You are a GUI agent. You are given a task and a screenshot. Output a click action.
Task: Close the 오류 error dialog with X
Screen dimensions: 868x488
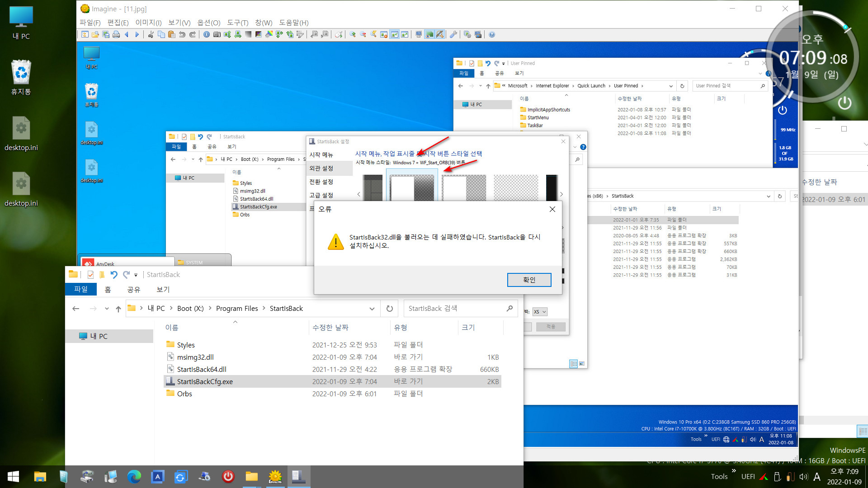[x=552, y=209]
